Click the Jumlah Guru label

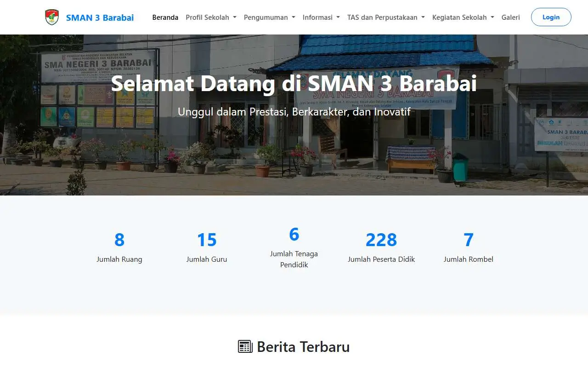tap(207, 259)
